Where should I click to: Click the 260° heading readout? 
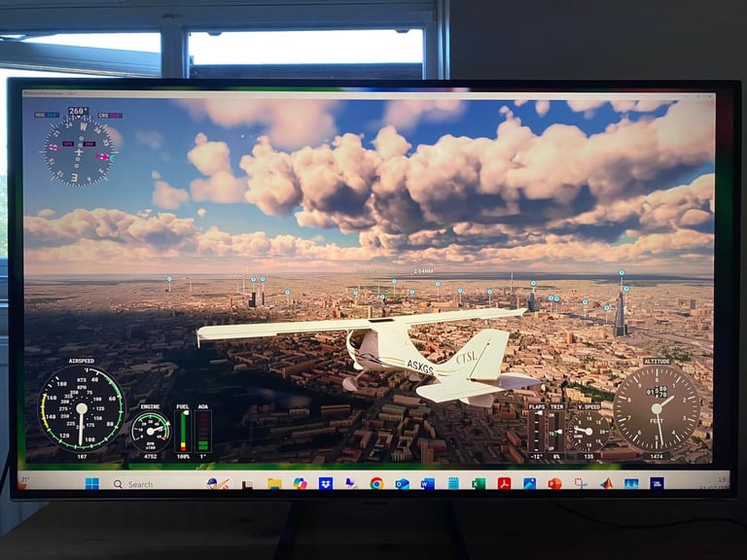78,112
